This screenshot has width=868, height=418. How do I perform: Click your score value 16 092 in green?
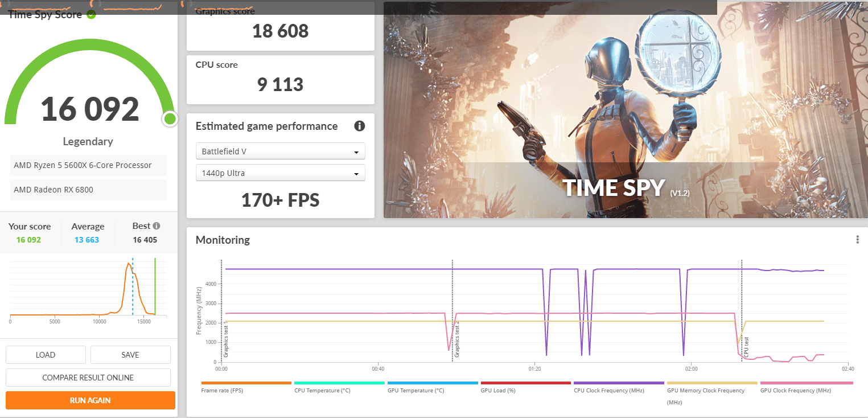click(x=28, y=240)
